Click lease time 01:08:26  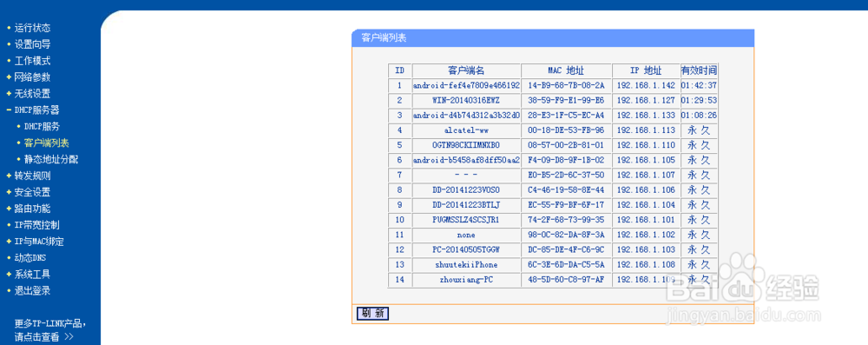click(x=699, y=116)
